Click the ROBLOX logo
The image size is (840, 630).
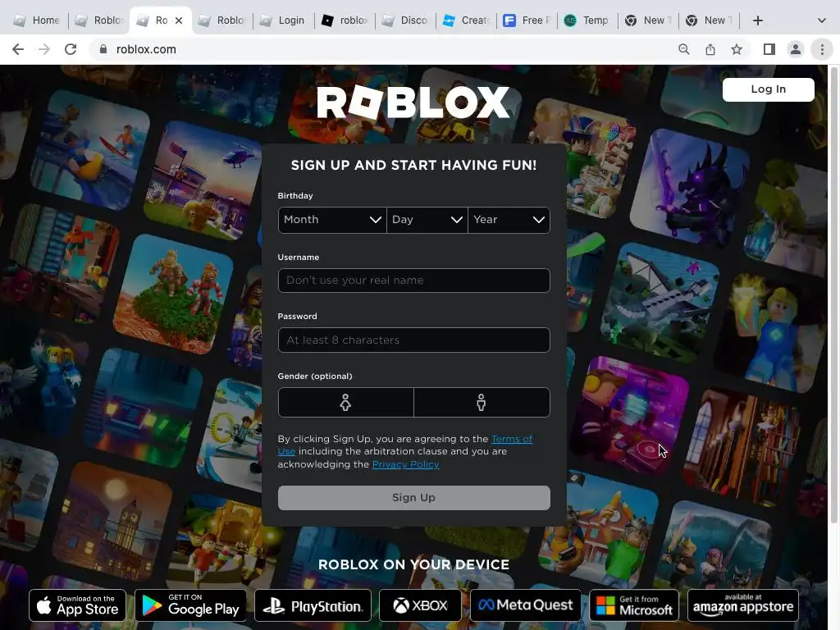pos(413,103)
